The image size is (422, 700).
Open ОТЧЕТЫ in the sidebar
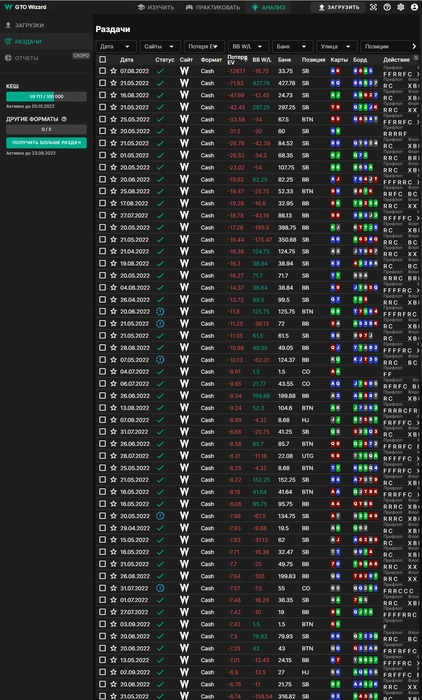click(x=46, y=58)
